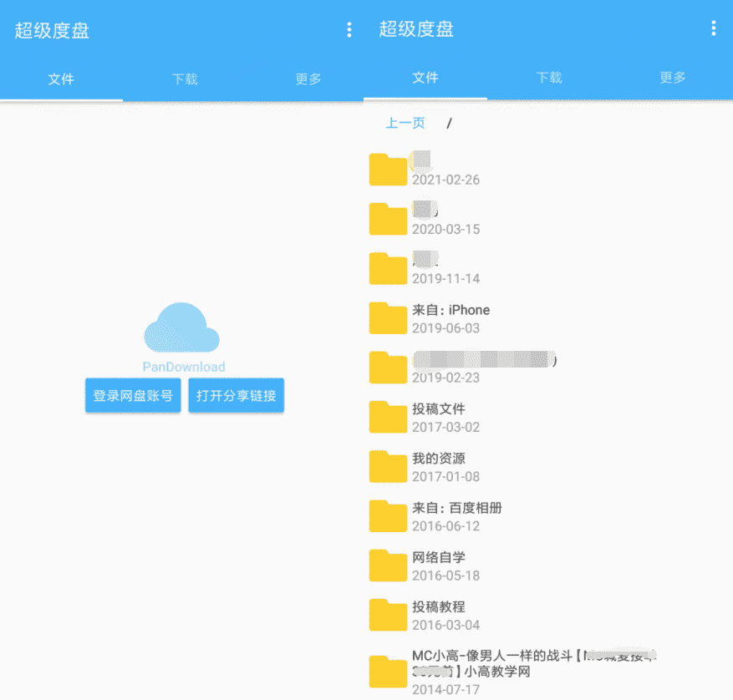
Task: Open the 我的资源 folder icon
Action: [387, 466]
